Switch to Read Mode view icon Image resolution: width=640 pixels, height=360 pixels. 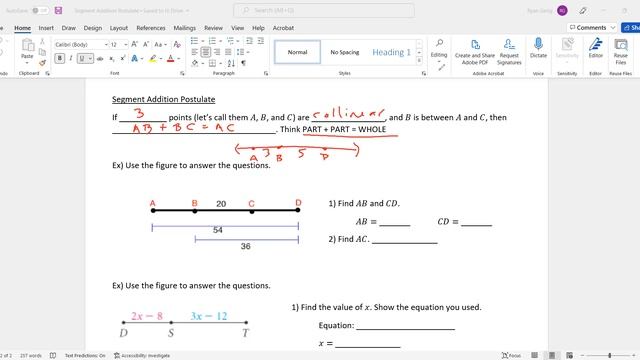point(534,356)
